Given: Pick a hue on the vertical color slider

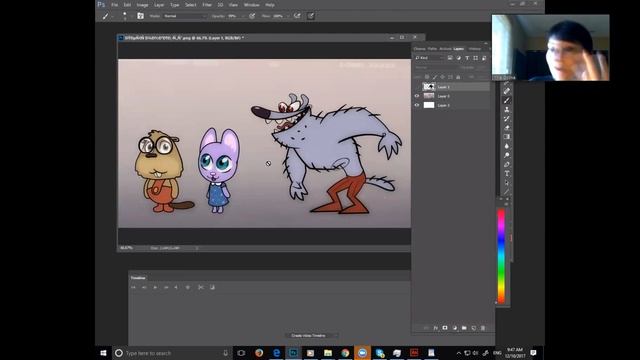Looking at the screenshot, I should pos(501,256).
